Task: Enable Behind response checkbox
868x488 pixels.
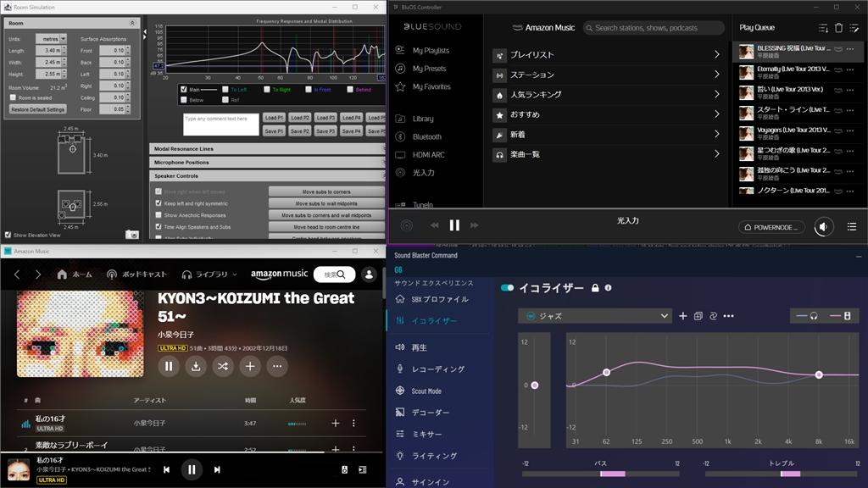Action: (350, 89)
